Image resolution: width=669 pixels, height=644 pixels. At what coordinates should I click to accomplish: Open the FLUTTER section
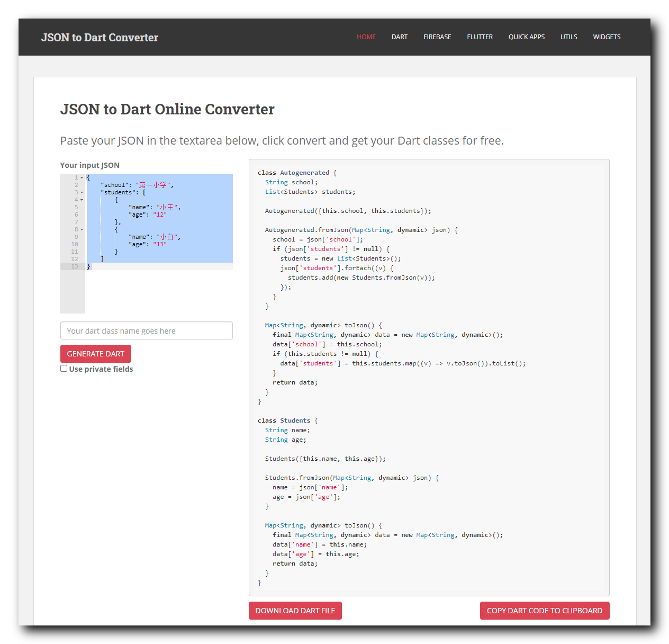480,37
